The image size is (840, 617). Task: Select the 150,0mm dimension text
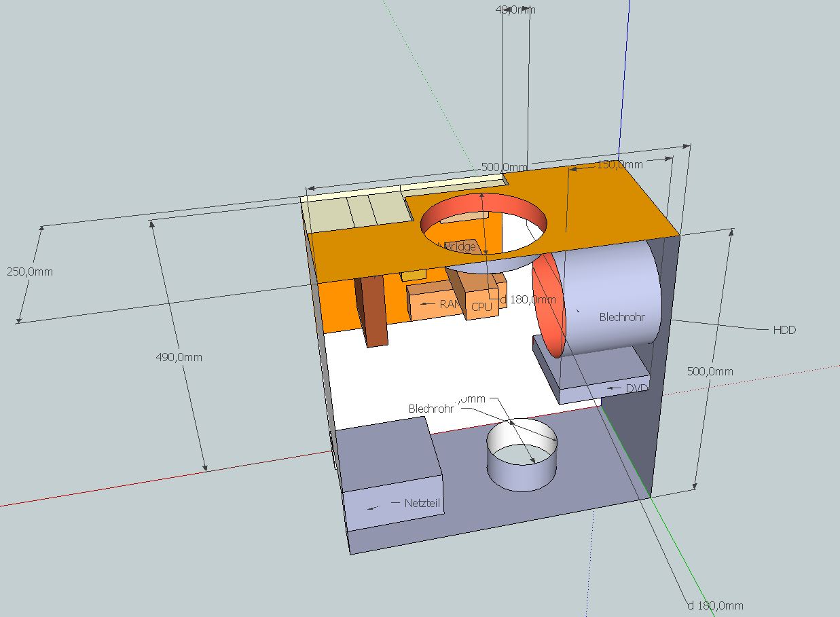619,165
